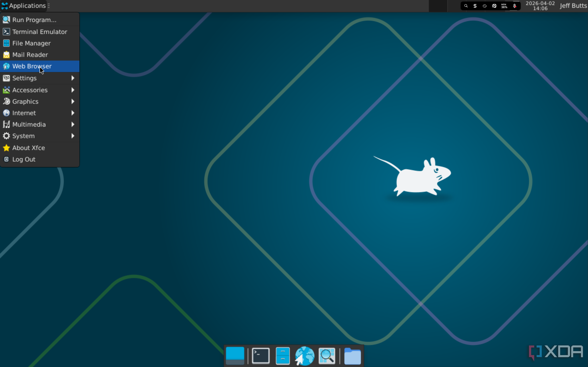Screen dimensions: 588x367
Task: Choose Log Out from the menu
Action: tap(40, 159)
